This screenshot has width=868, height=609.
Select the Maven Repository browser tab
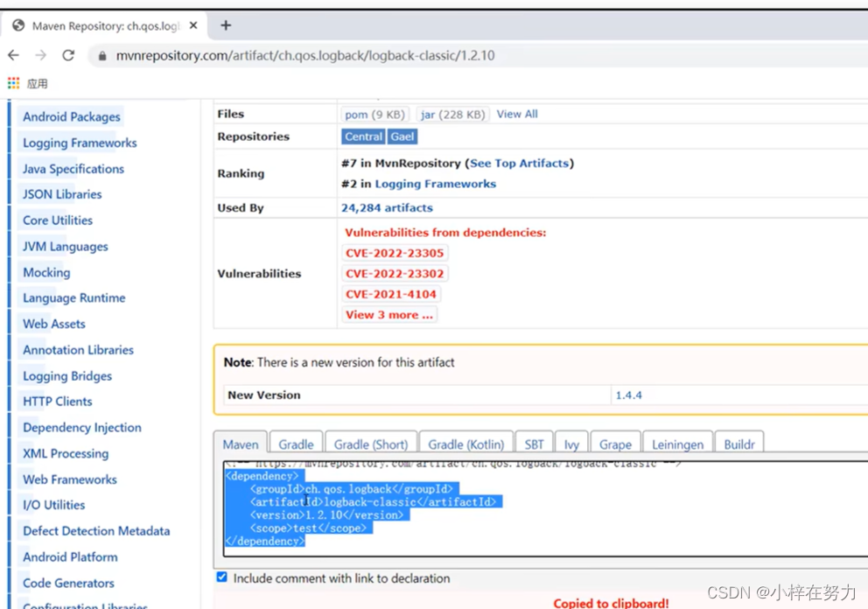click(105, 26)
